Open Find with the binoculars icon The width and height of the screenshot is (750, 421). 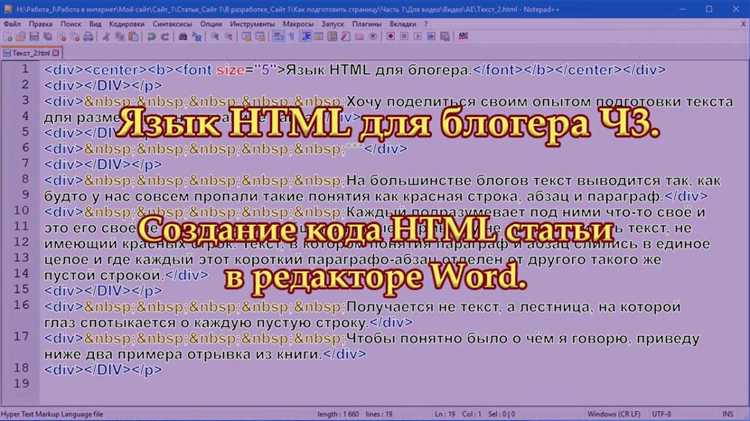(x=183, y=36)
